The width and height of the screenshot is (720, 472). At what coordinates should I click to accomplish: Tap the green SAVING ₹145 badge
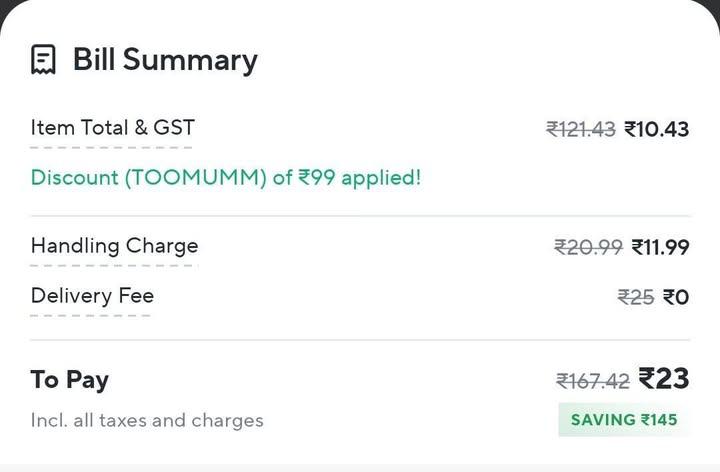pyautogui.click(x=623, y=420)
